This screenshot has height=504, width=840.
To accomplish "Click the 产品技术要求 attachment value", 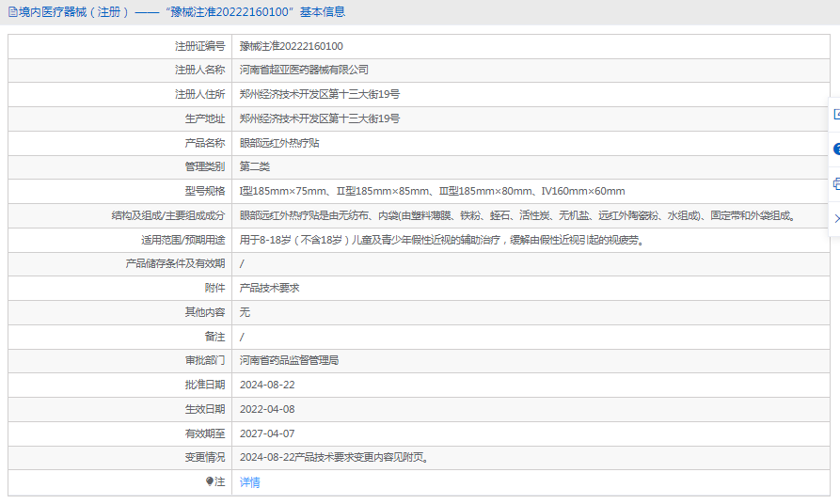I will click(x=269, y=288).
